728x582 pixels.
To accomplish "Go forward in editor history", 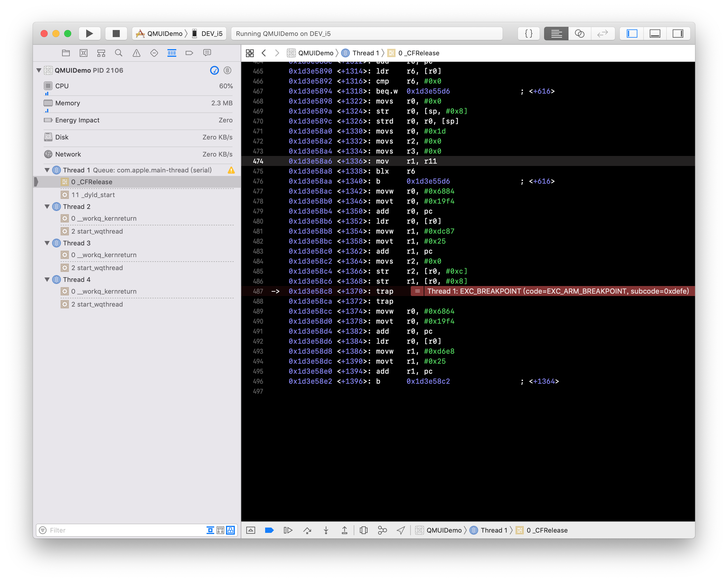I will [277, 53].
